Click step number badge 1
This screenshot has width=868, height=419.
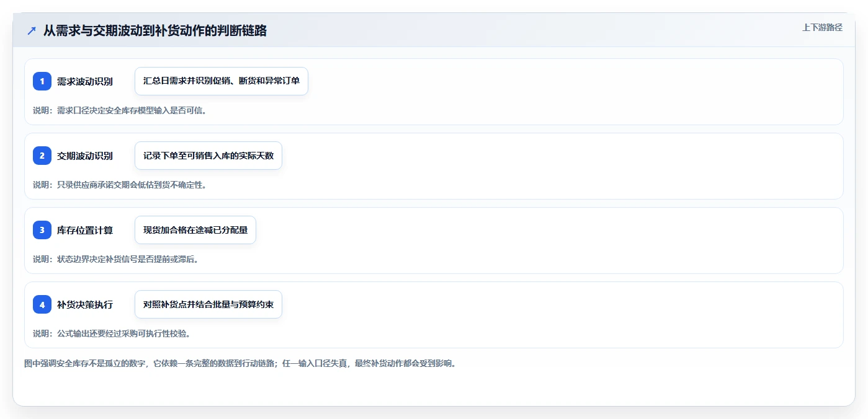[42, 81]
